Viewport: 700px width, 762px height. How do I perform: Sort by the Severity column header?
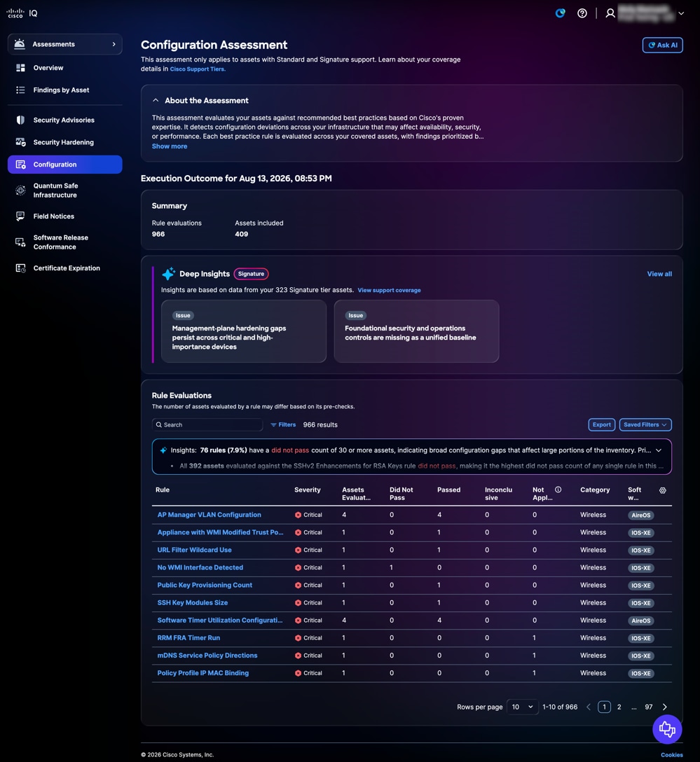click(307, 490)
